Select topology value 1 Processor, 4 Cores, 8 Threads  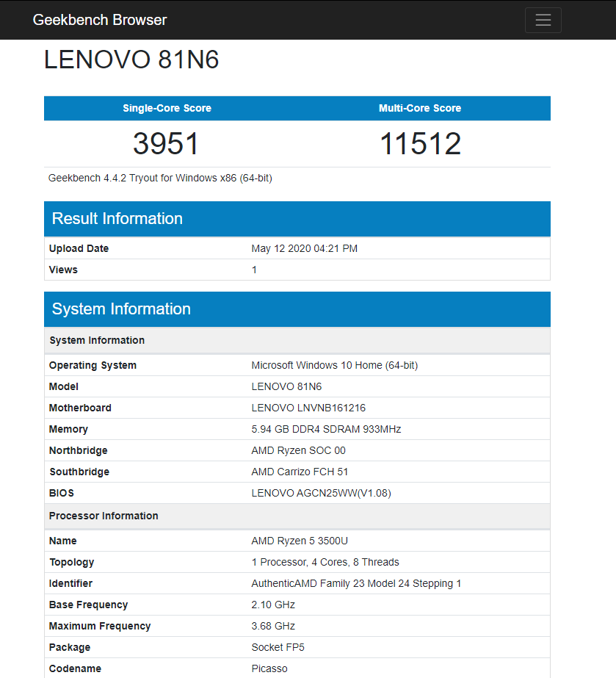coord(325,562)
